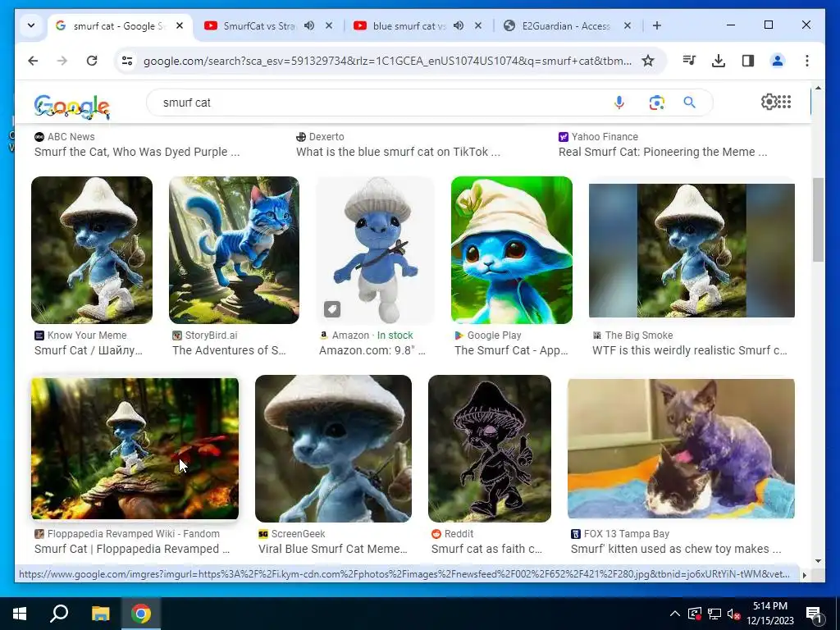The width and height of the screenshot is (840, 630).
Task: Click The Smurf Cat - App title link
Action: pos(511,350)
